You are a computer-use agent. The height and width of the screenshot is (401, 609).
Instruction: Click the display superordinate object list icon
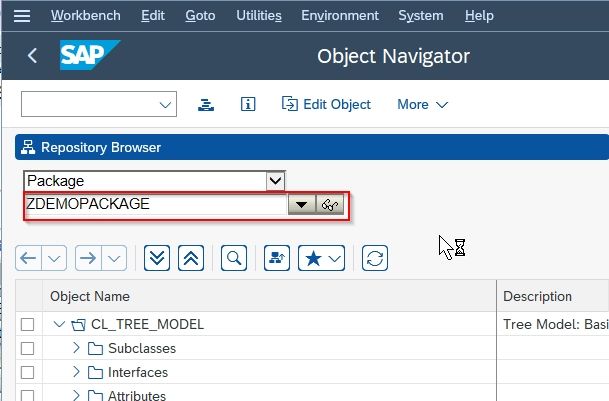tap(277, 258)
